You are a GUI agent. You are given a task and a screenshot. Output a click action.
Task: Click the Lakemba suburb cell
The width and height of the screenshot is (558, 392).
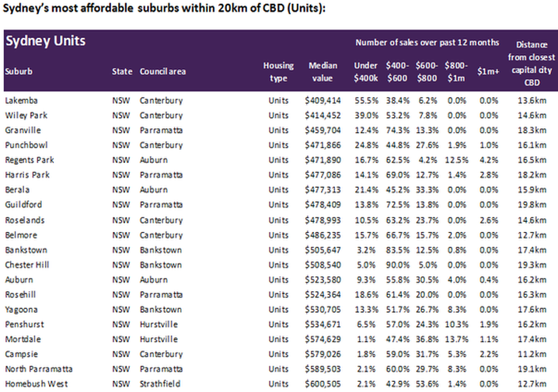coord(21,101)
